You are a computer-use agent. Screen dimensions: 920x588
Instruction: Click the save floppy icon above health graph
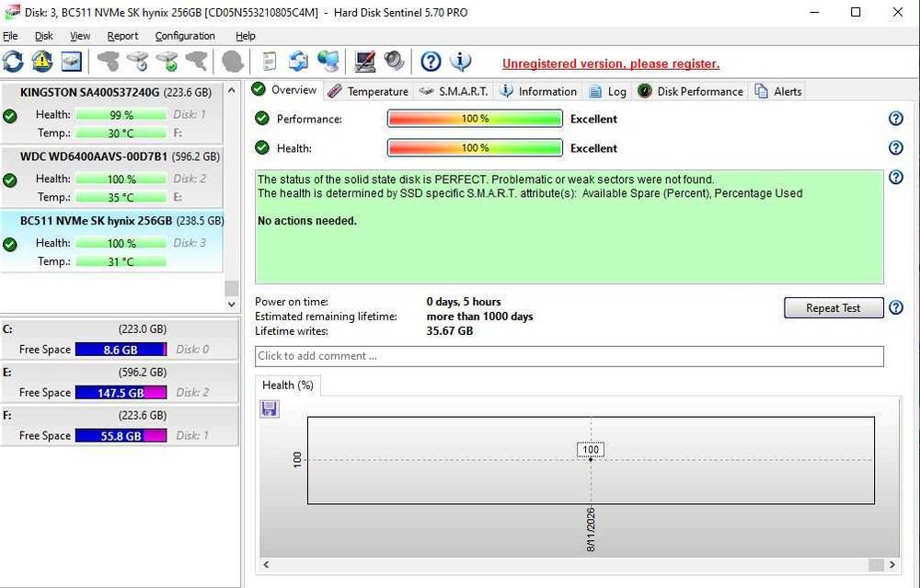(x=270, y=409)
